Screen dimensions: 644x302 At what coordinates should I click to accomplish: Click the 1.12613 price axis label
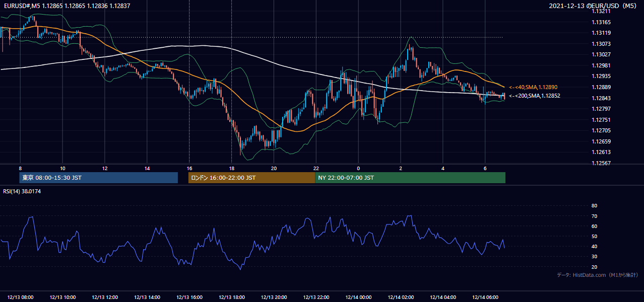(601, 152)
